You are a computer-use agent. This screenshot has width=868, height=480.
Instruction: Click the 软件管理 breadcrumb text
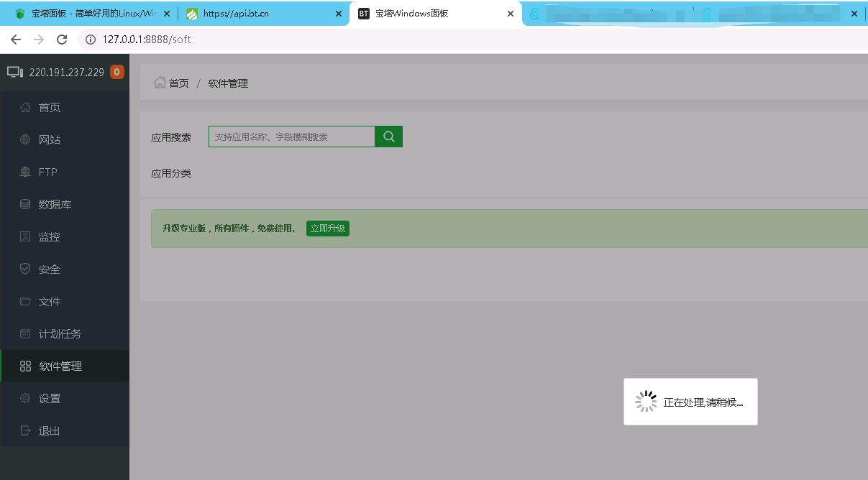pyautogui.click(x=228, y=83)
